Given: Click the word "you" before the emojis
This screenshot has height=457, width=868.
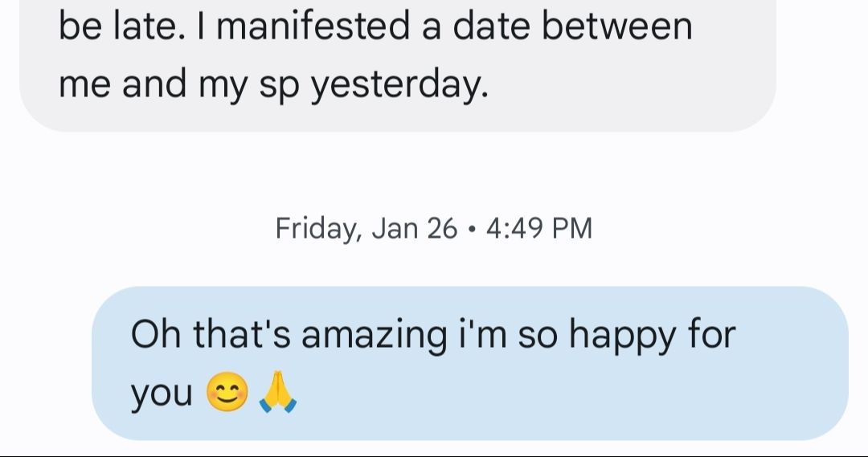Looking at the screenshot, I should click(162, 394).
